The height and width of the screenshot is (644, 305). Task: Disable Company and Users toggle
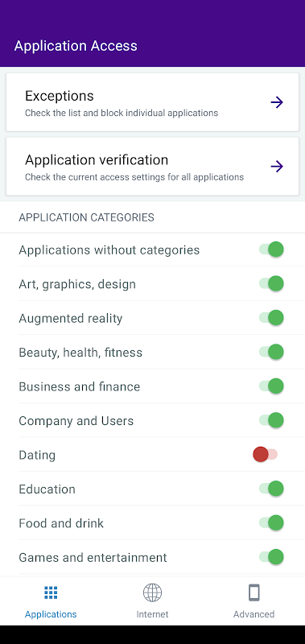click(271, 420)
